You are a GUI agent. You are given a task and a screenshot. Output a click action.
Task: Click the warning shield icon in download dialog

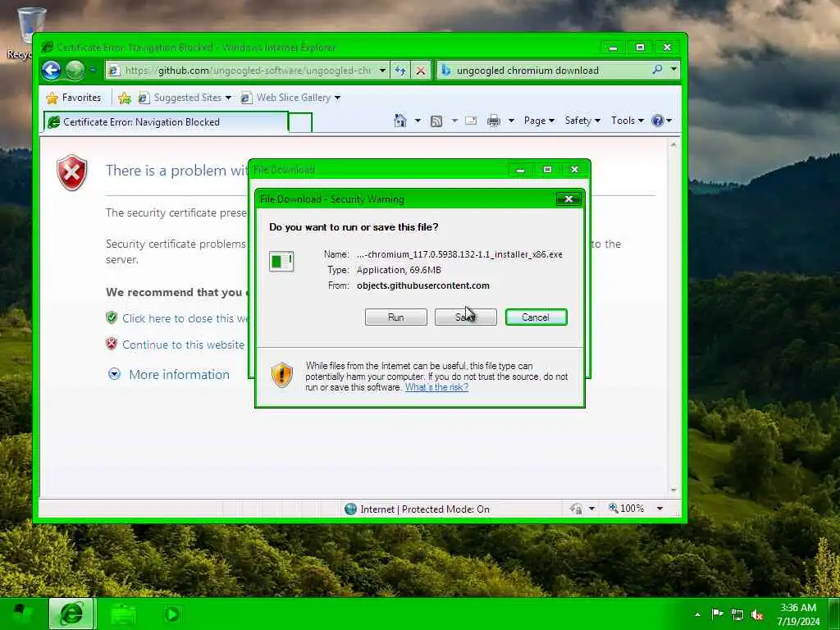282,375
